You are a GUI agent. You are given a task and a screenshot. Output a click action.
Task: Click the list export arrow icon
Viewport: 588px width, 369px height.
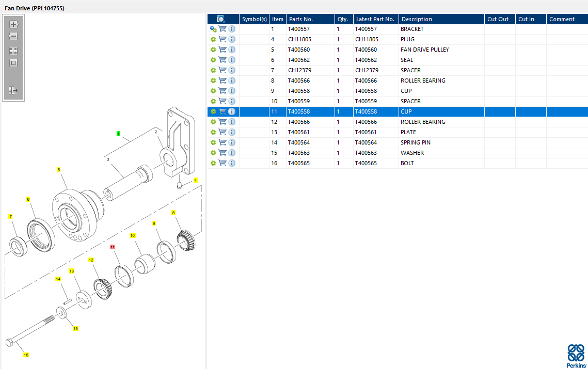tap(13, 90)
